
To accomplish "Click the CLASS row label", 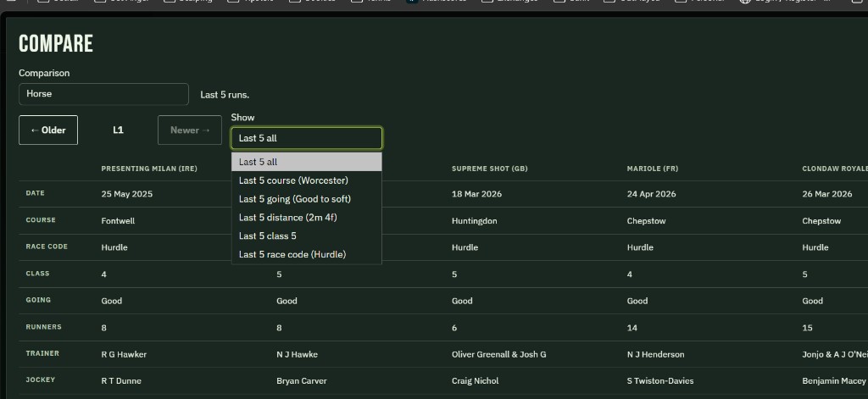I will pyautogui.click(x=37, y=274).
